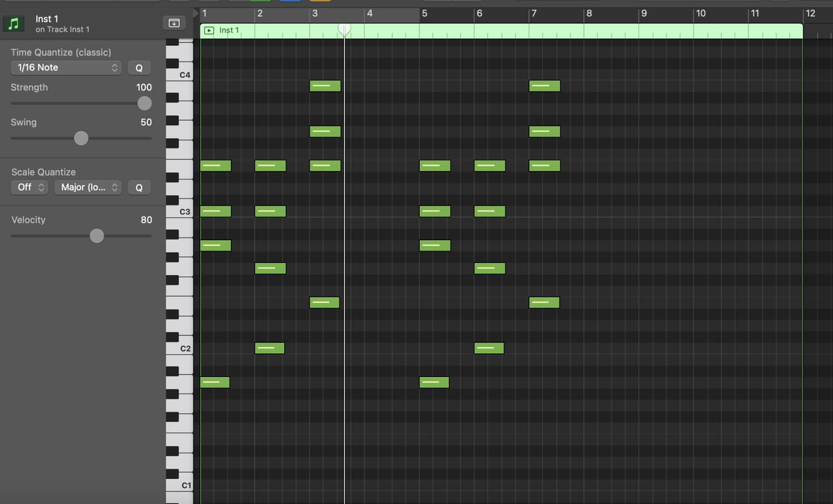
Task: Click the playhead handle in the ruler
Action: tap(344, 29)
